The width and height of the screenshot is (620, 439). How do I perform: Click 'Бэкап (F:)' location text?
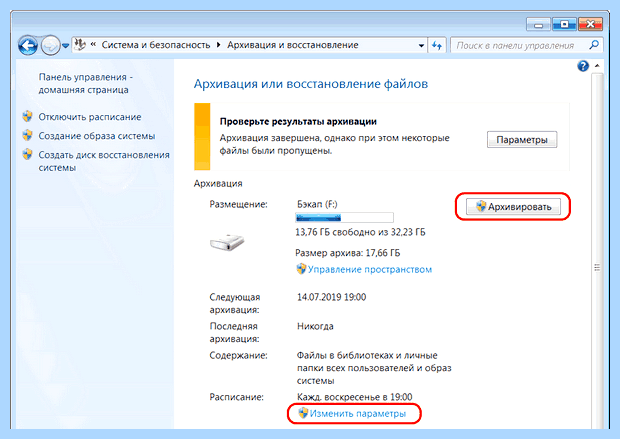point(317,204)
